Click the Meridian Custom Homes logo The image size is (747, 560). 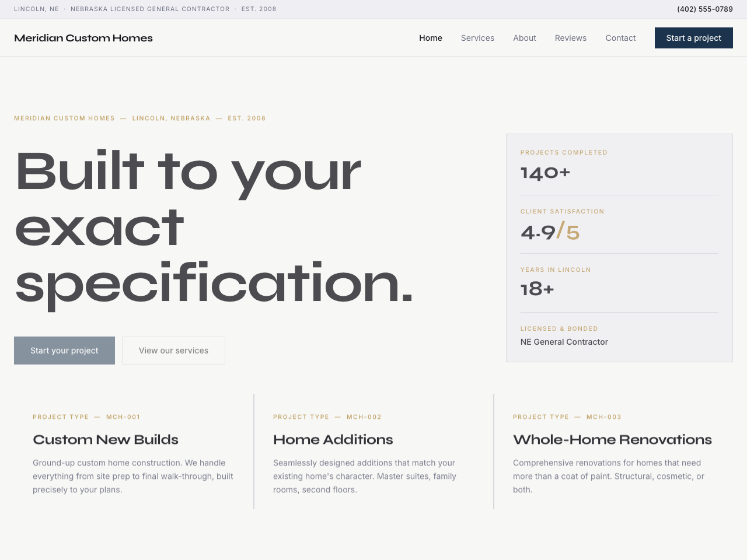click(x=83, y=38)
